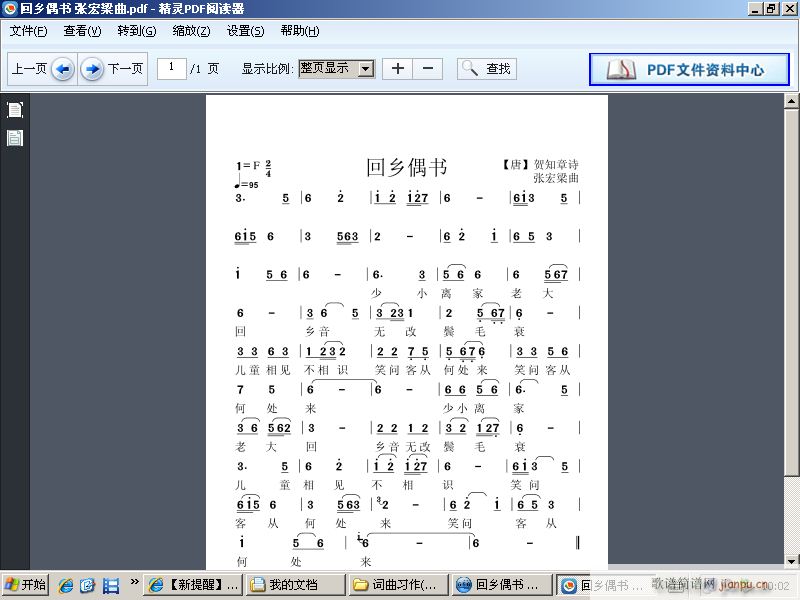
Task: Open the 查看 menu
Action: pos(82,31)
